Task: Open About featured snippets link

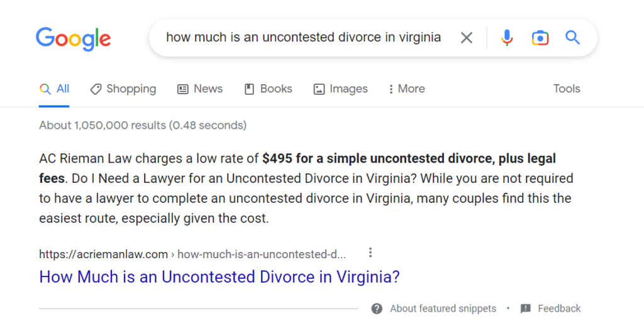Action: 443,308
